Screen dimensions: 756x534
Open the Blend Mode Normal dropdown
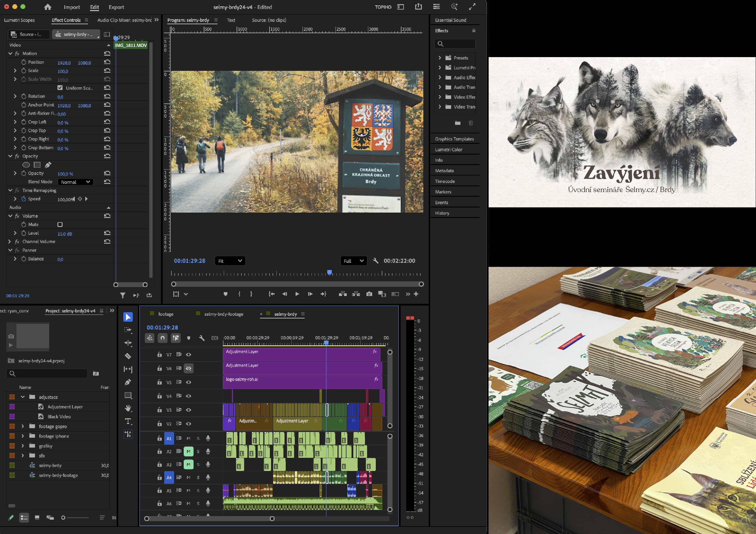pyautogui.click(x=75, y=182)
